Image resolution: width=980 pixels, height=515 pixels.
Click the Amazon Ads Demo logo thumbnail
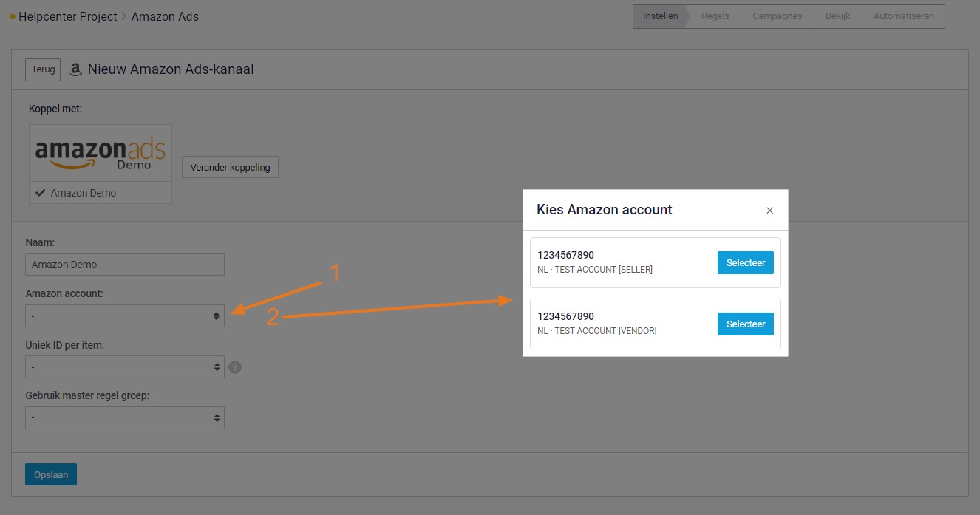(x=101, y=153)
